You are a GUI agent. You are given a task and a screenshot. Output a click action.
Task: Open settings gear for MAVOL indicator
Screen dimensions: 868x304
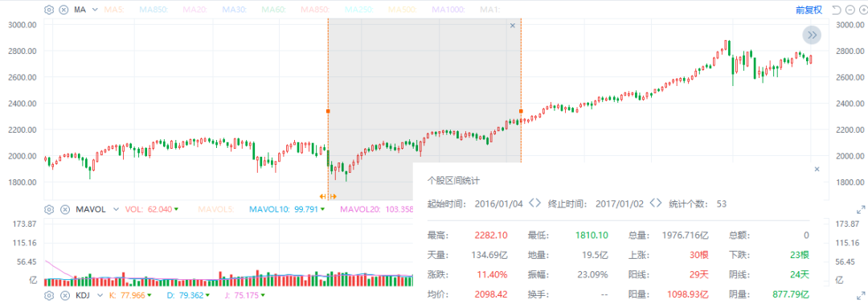(x=49, y=209)
